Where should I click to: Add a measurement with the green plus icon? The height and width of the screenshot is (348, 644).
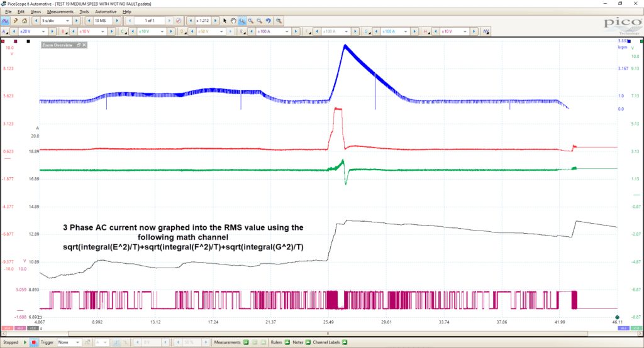tap(246, 342)
